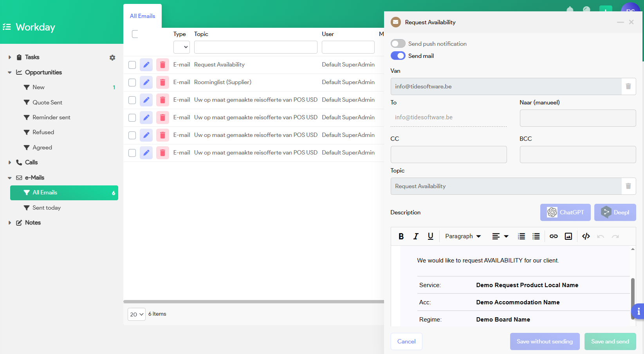
Task: Clear the Topic field with trash icon
Action: pyautogui.click(x=628, y=186)
